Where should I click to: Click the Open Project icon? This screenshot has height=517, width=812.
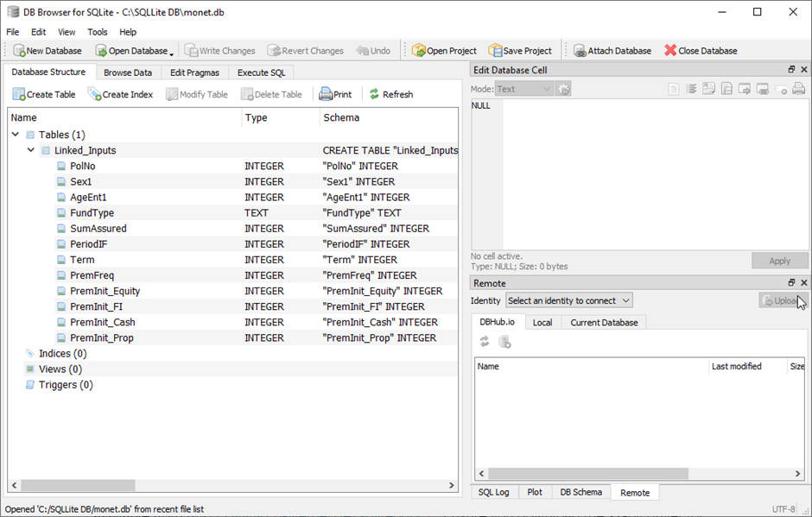click(418, 51)
